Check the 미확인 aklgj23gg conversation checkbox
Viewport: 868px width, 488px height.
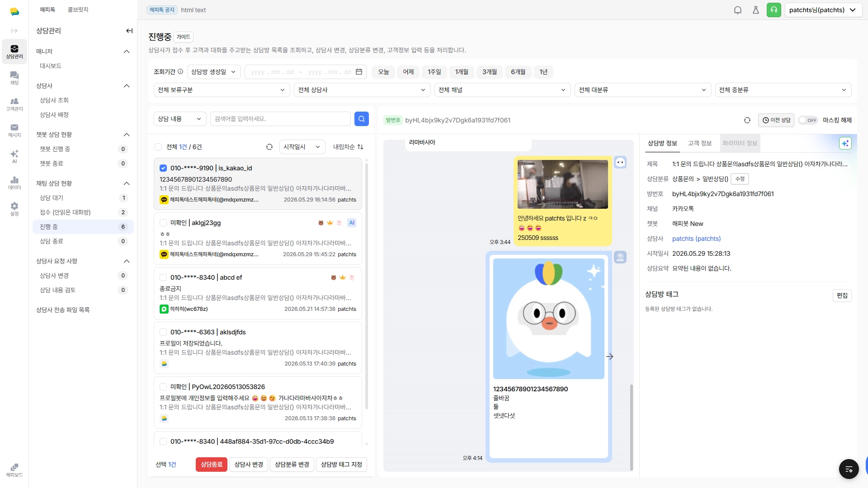163,223
